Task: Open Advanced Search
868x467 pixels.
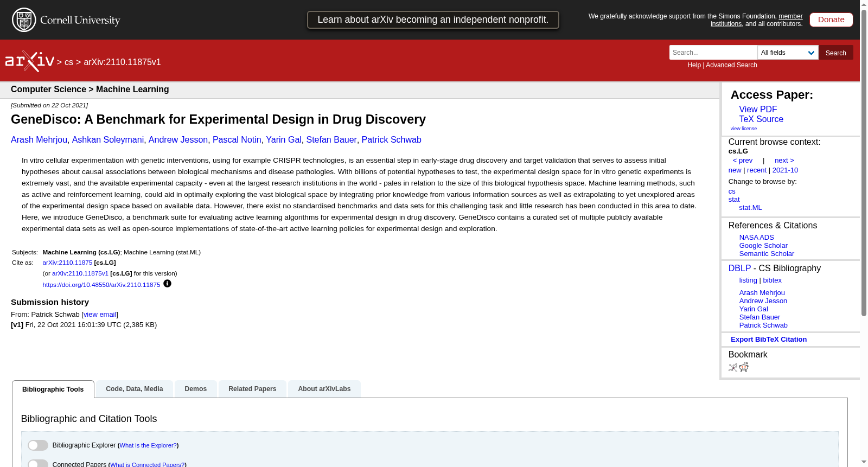Action: click(731, 65)
